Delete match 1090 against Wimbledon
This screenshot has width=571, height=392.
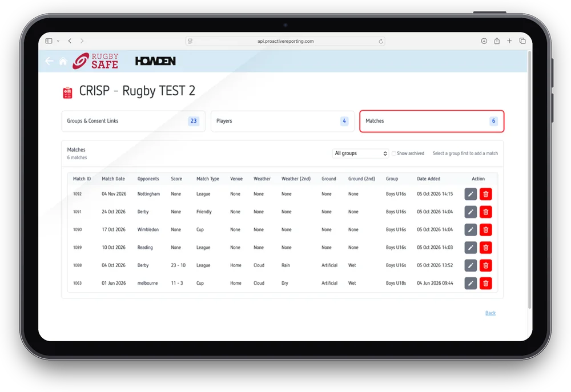tap(486, 230)
